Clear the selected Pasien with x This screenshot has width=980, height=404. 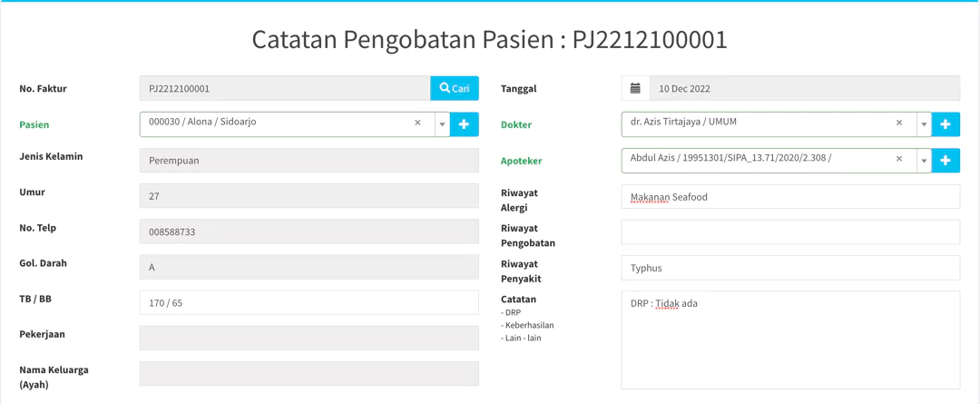(417, 123)
